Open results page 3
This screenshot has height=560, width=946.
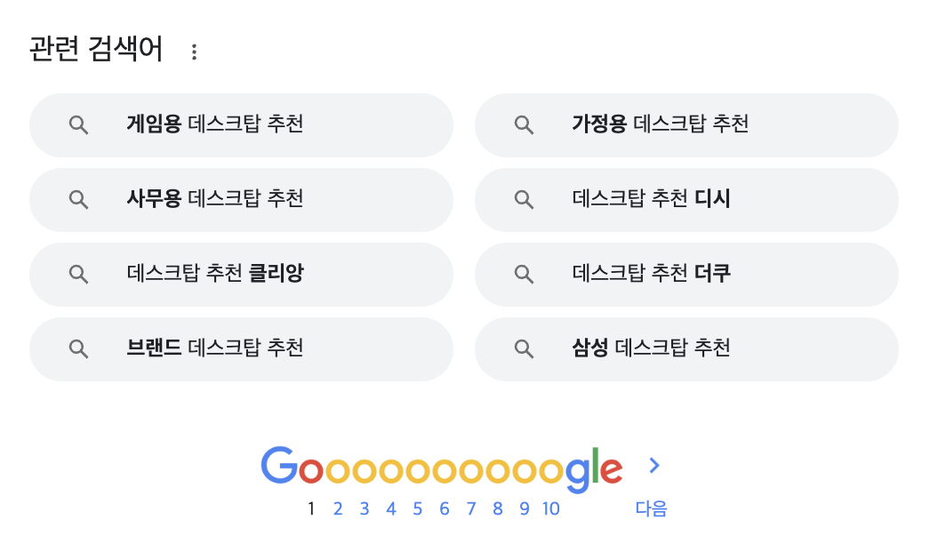[365, 508]
